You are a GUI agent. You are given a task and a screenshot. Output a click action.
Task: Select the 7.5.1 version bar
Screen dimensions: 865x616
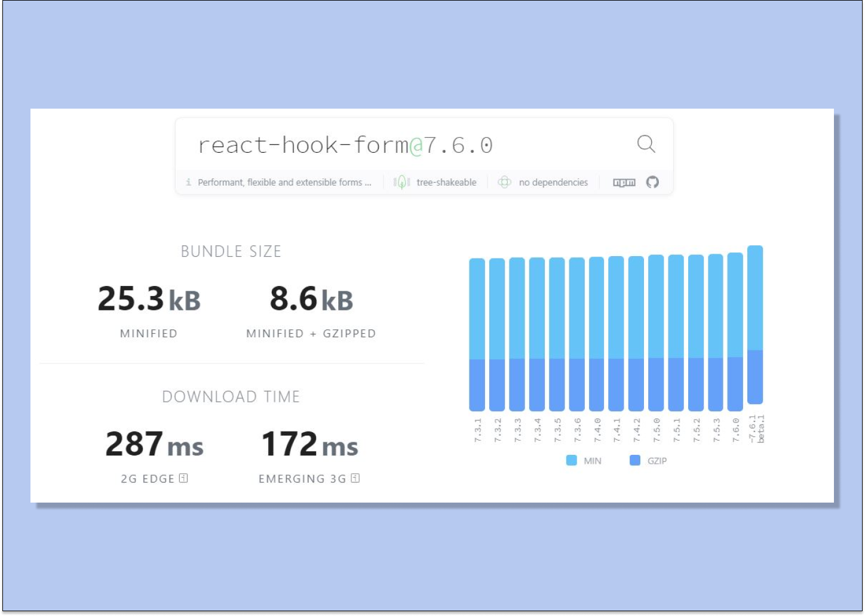[x=676, y=333]
